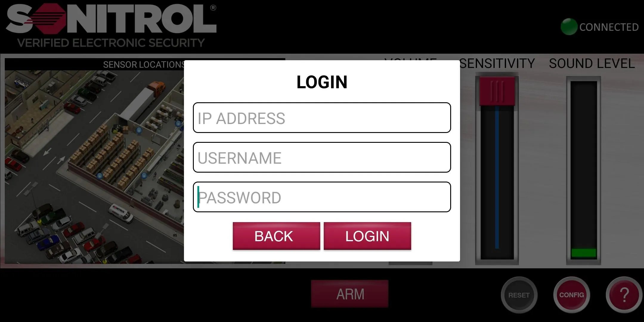Click the USERNAME input field
644x322 pixels.
click(322, 157)
